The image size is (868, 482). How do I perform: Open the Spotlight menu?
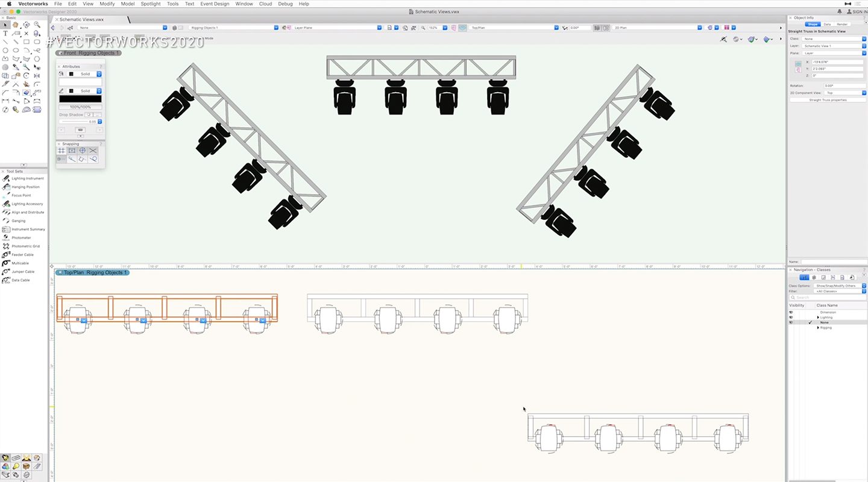click(151, 4)
